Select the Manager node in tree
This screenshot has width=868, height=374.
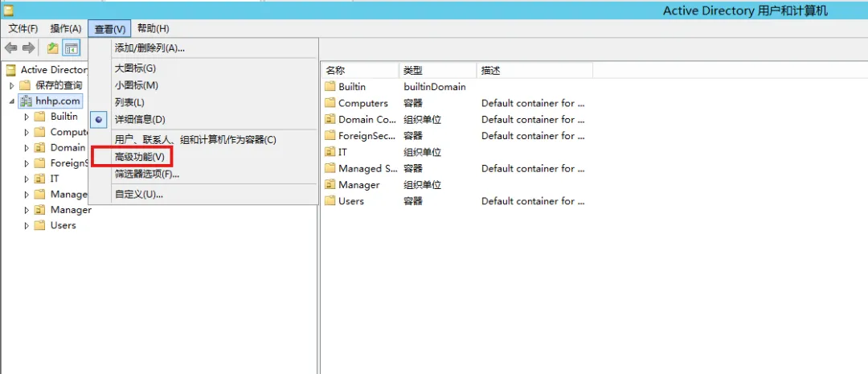[71, 210]
